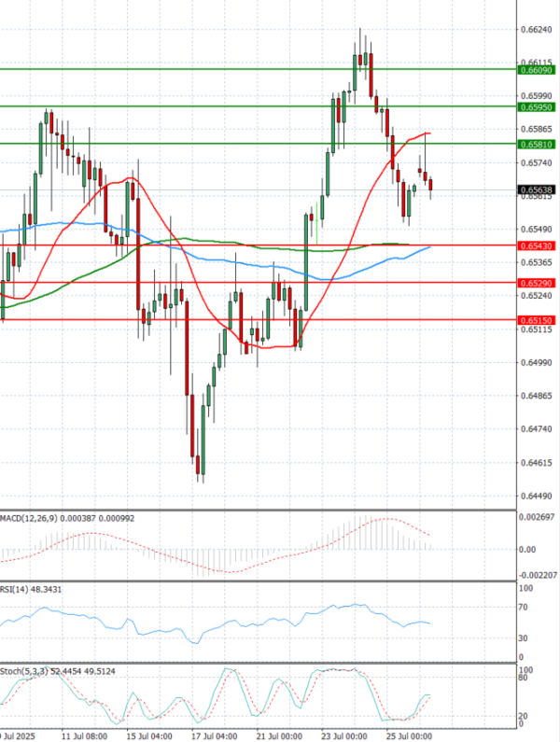Select the 0.65740 price axis value
The width and height of the screenshot is (560, 742).
[x=537, y=162]
